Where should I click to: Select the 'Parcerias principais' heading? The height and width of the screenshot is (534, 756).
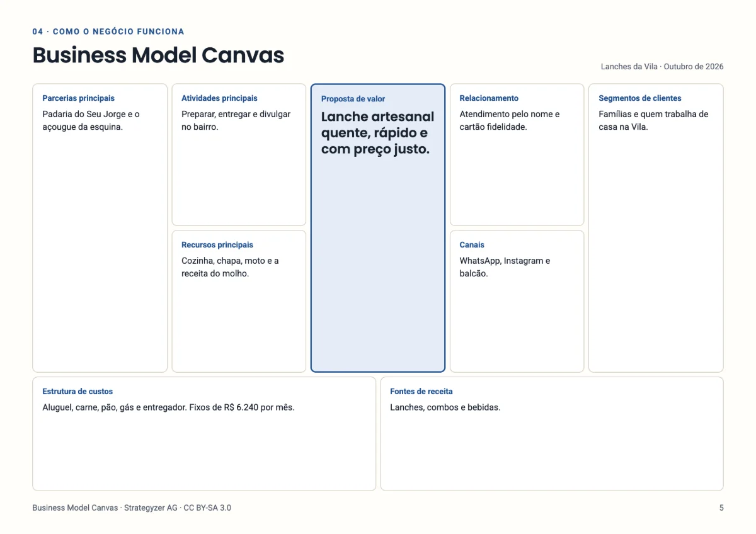click(x=79, y=98)
